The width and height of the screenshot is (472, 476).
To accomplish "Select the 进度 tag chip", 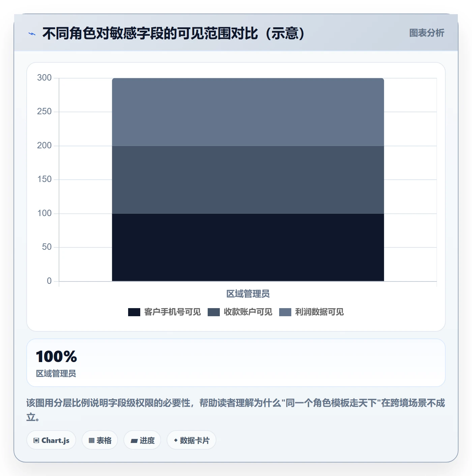I will pos(142,440).
